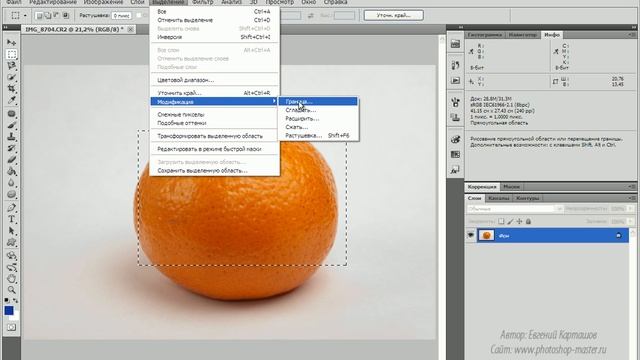640x360 pixels.
Task: Select the Paint Bucket tool
Action: [x=11, y=171]
